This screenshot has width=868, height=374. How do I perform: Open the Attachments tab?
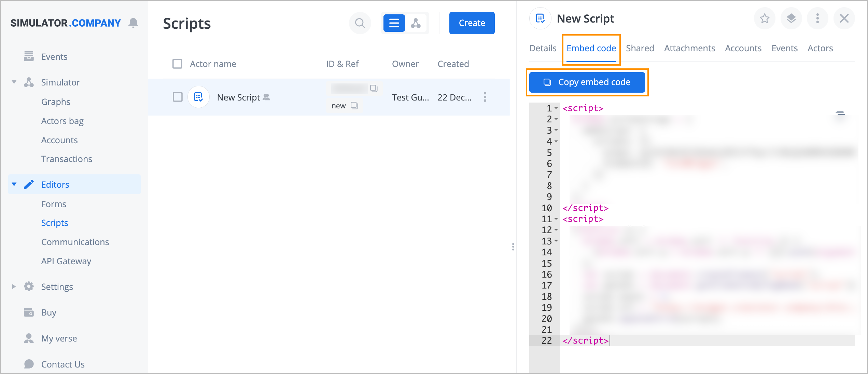(689, 48)
